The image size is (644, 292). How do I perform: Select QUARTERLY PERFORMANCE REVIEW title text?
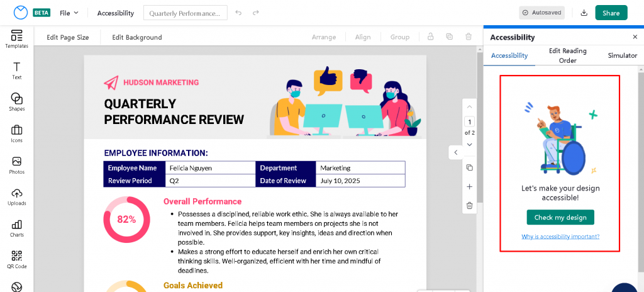coord(174,111)
